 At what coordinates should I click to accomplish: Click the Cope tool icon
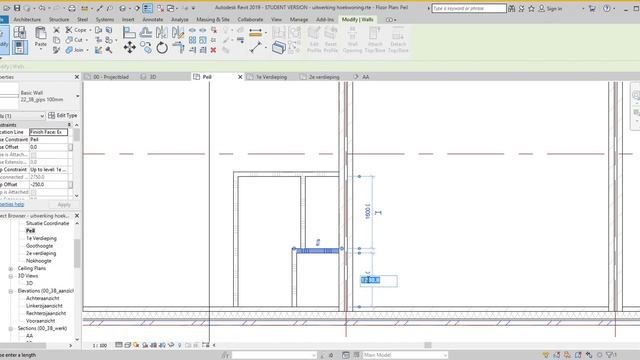(x=69, y=30)
